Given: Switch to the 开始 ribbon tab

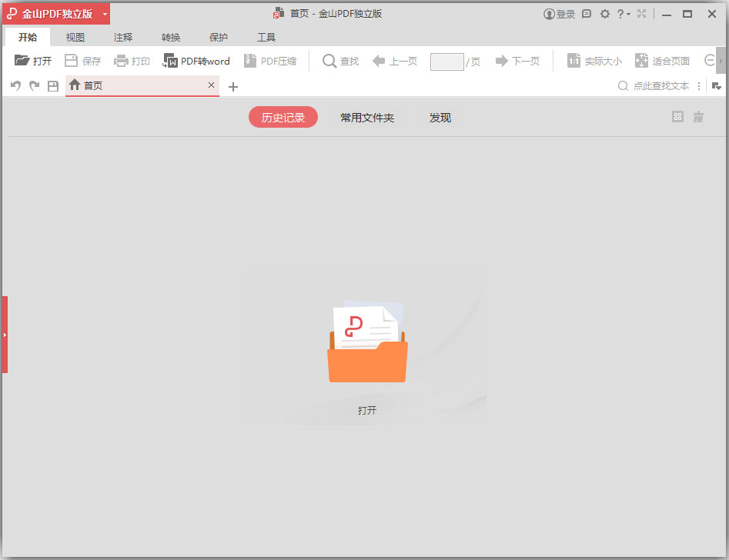Looking at the screenshot, I should pos(28,37).
